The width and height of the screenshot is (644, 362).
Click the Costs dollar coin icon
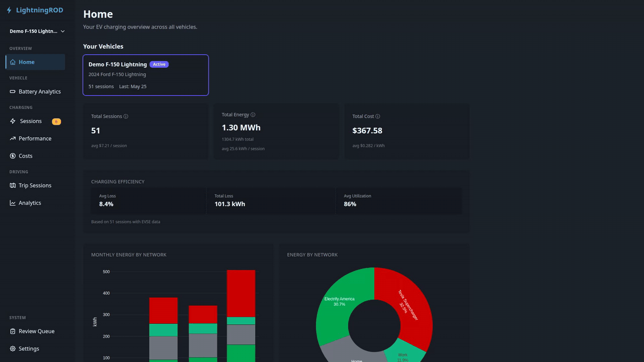tap(13, 156)
